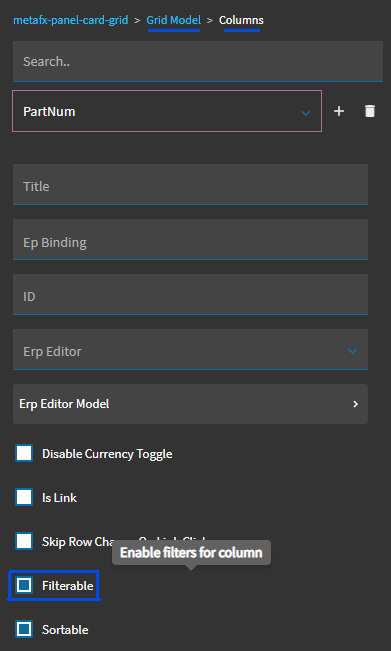
Task: Select the Ep Binding text field
Action: coord(190,240)
